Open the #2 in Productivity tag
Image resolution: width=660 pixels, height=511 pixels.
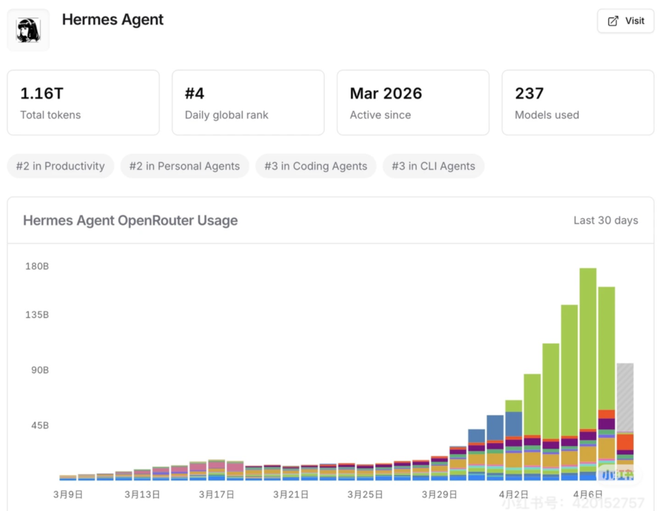coord(61,166)
